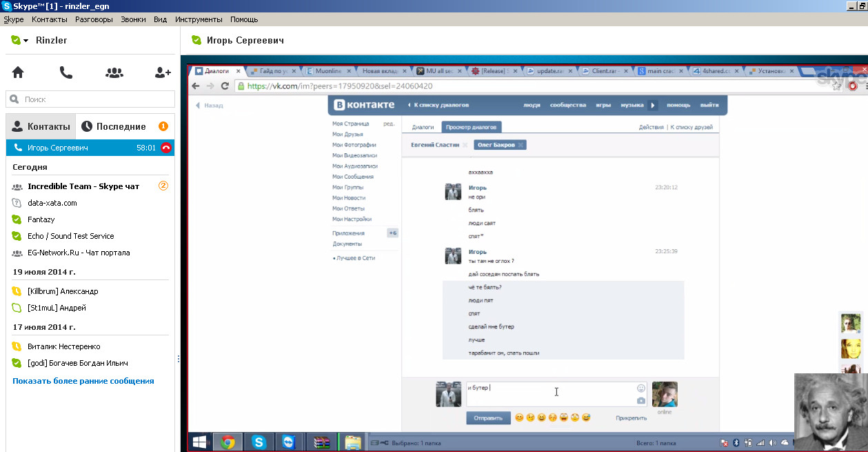This screenshot has height=452, width=868.
Task: Click the Skype search field
Action: click(x=90, y=99)
